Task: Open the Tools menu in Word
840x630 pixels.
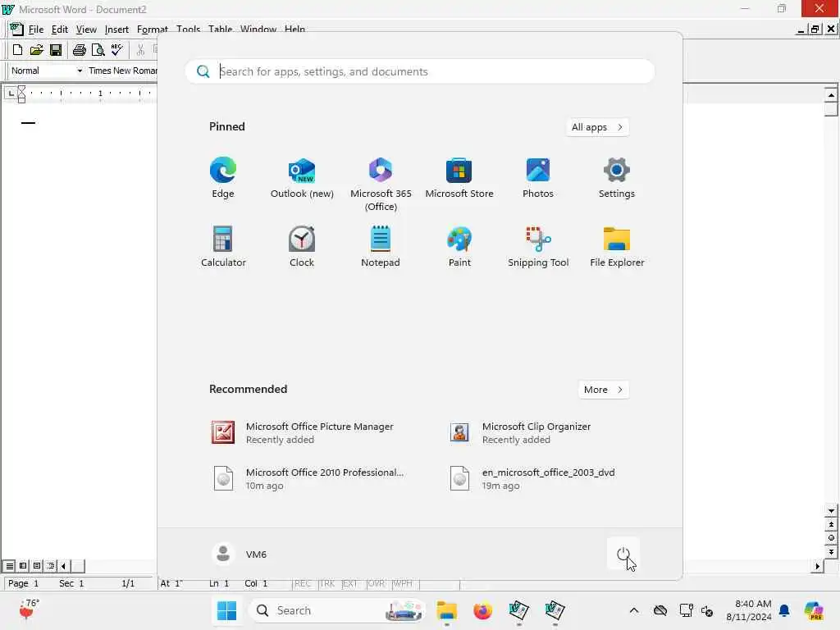Action: [x=188, y=29]
